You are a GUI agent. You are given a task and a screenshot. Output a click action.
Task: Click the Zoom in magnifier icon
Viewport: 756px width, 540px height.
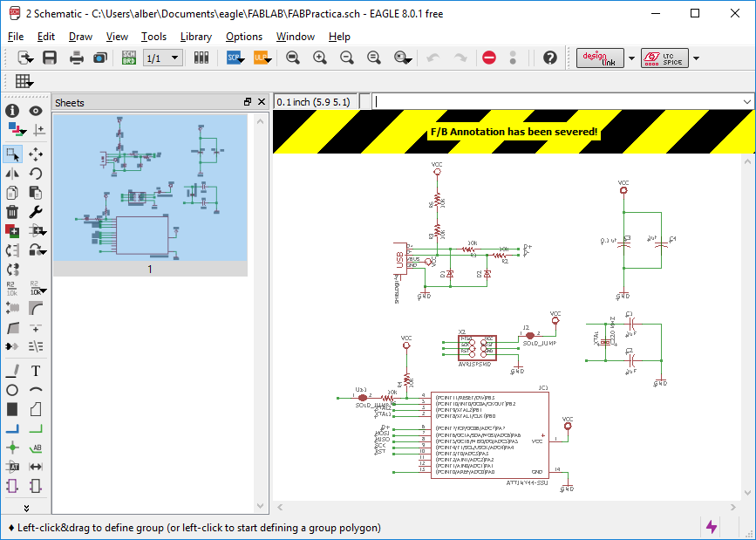(320, 58)
